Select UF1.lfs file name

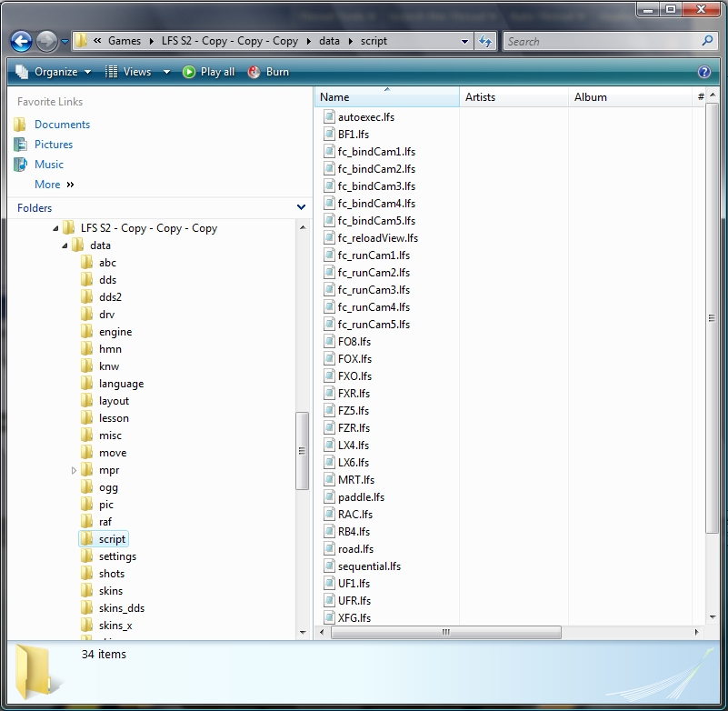coord(354,584)
